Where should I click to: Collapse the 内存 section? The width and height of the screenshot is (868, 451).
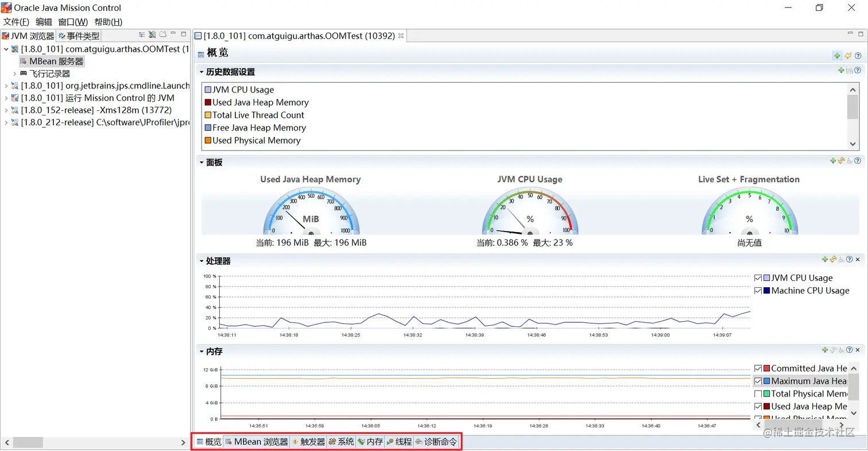202,351
